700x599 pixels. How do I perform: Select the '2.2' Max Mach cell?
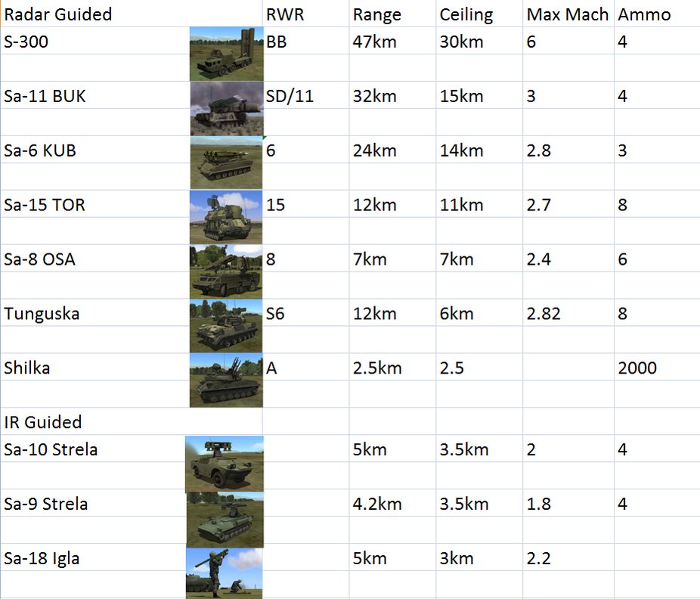point(568,558)
